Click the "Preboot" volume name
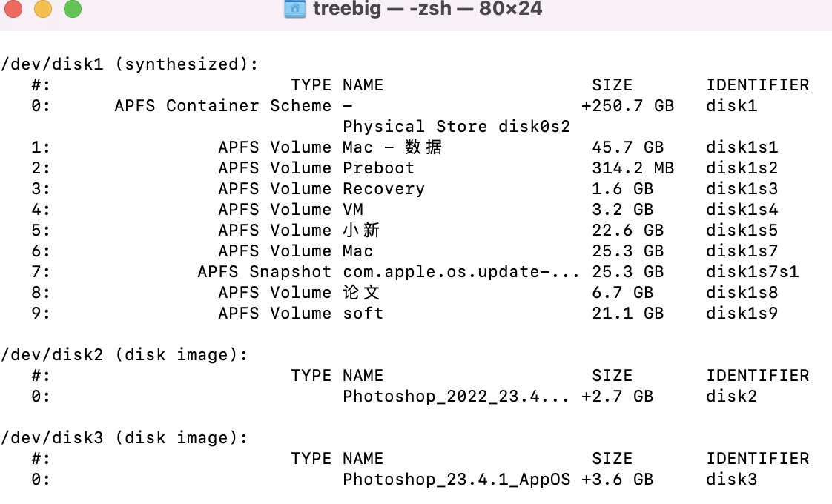The width and height of the screenshot is (832, 504). [x=378, y=168]
